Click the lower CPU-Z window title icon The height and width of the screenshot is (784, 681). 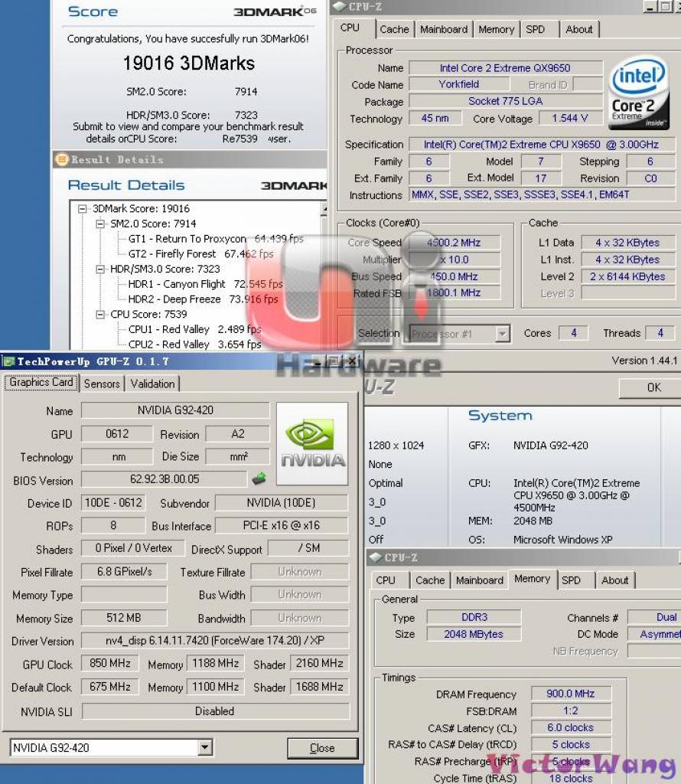click(375, 557)
